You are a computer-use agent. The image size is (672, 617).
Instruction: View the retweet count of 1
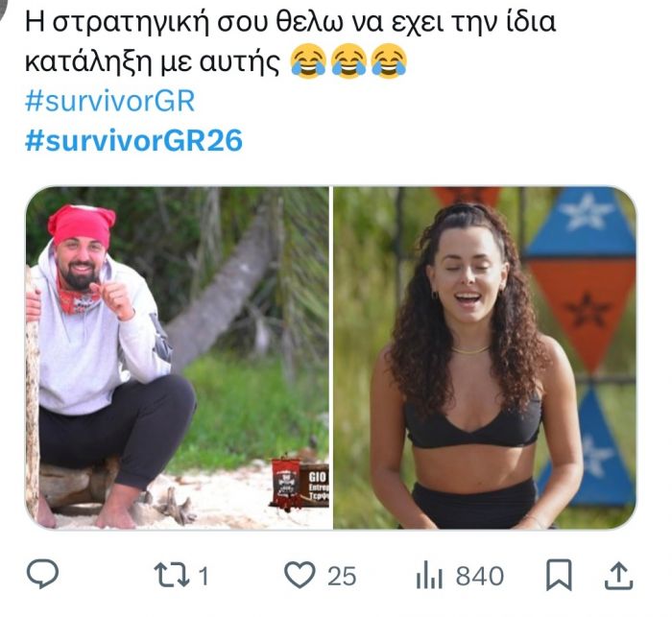point(204,576)
